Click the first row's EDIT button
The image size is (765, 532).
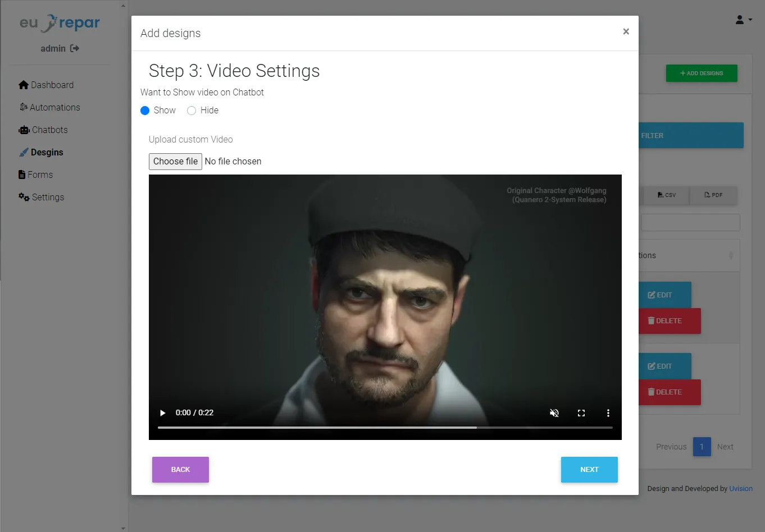click(665, 295)
